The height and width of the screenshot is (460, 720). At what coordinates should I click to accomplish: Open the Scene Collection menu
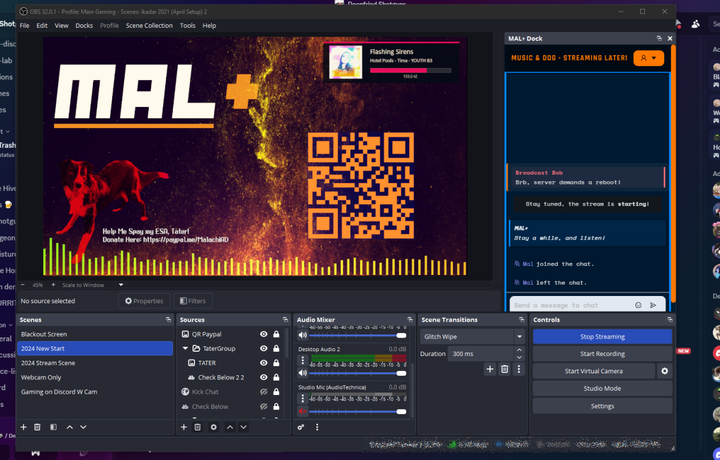point(149,25)
